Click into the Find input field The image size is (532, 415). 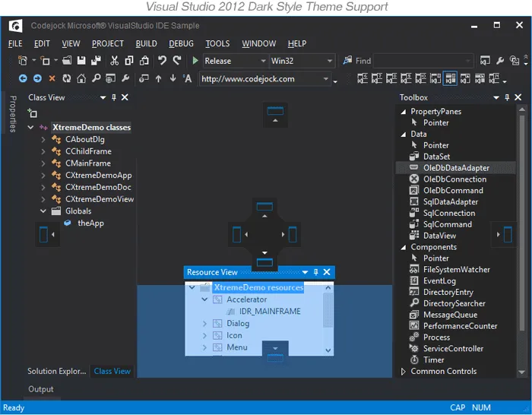tap(423, 61)
